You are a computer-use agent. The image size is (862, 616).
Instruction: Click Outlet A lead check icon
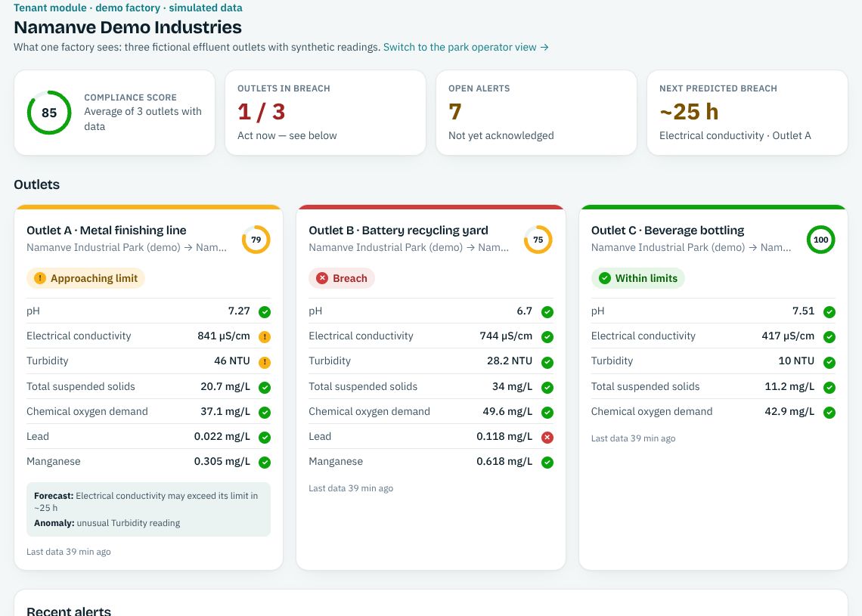tap(265, 438)
